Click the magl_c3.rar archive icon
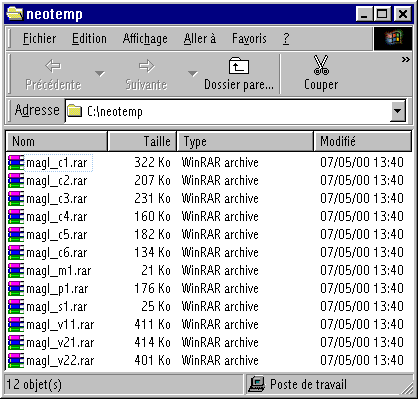 [16, 199]
